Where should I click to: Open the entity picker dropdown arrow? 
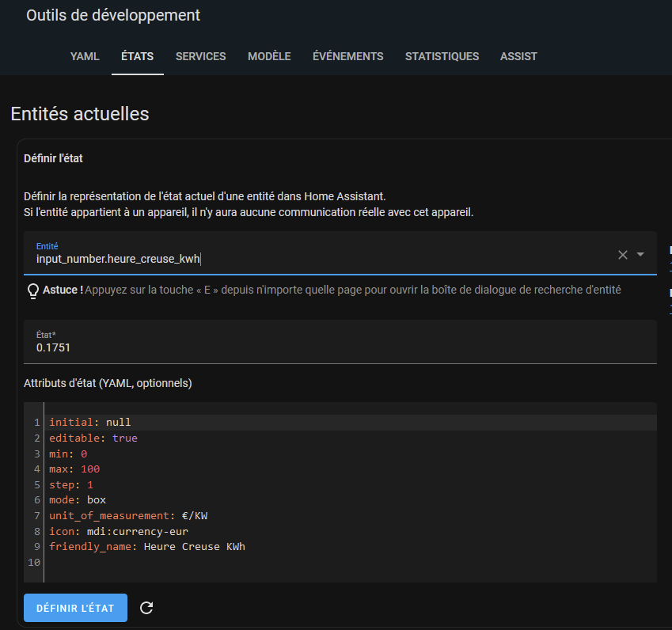640,254
